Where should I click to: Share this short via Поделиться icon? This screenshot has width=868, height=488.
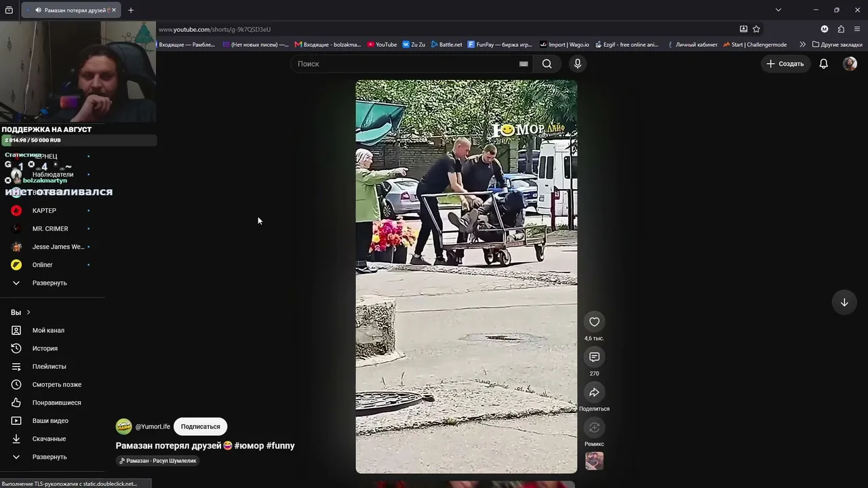click(x=594, y=392)
